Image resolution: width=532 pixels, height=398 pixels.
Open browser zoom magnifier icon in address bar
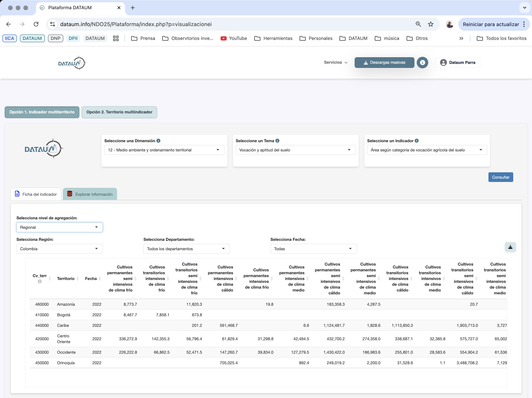pos(418,24)
